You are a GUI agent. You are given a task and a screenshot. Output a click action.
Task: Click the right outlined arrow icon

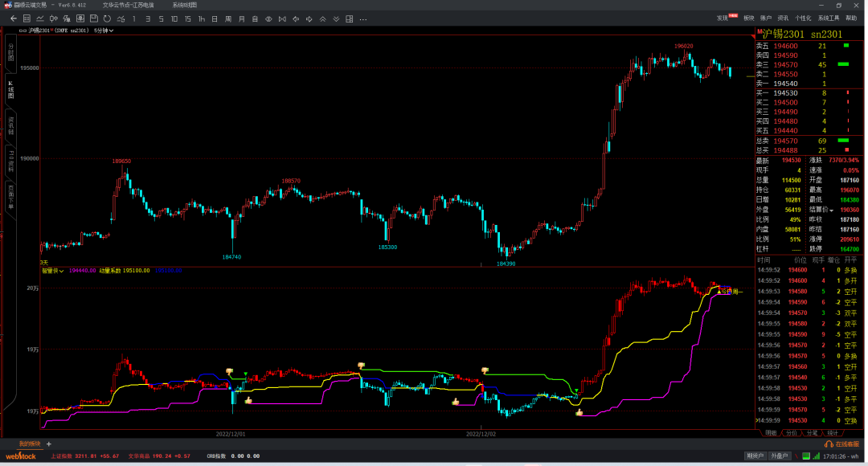coord(309,18)
